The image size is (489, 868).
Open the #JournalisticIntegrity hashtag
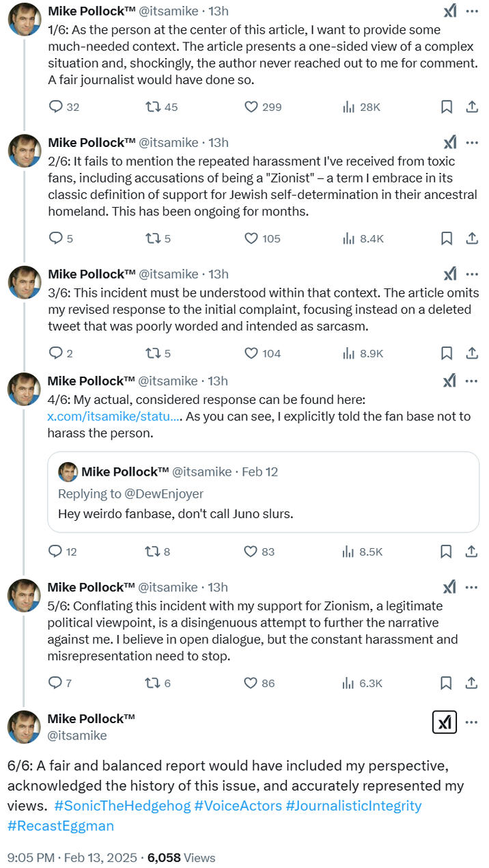pyautogui.click(x=354, y=805)
